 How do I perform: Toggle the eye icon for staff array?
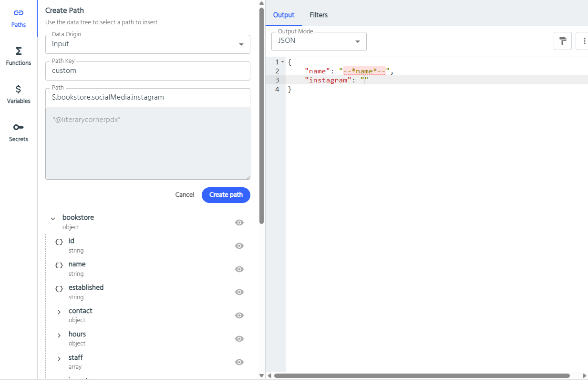click(239, 362)
